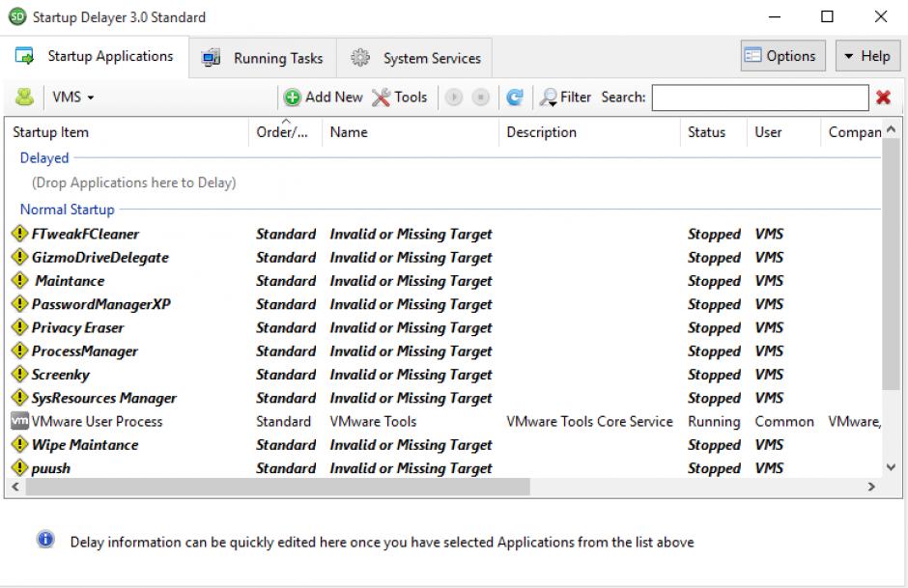Image resolution: width=908 pixels, height=588 pixels.
Task: Click the horizontal scrollbar thumb
Action: 278,487
